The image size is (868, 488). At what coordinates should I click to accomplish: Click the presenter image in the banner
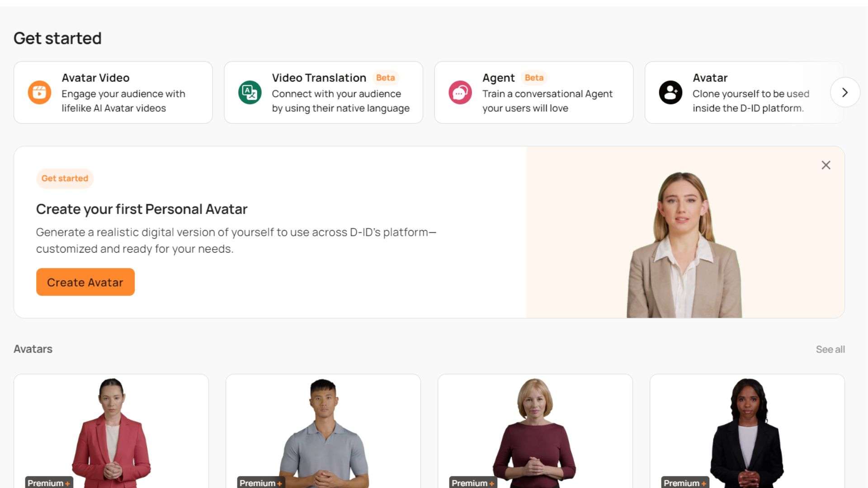pyautogui.click(x=684, y=245)
